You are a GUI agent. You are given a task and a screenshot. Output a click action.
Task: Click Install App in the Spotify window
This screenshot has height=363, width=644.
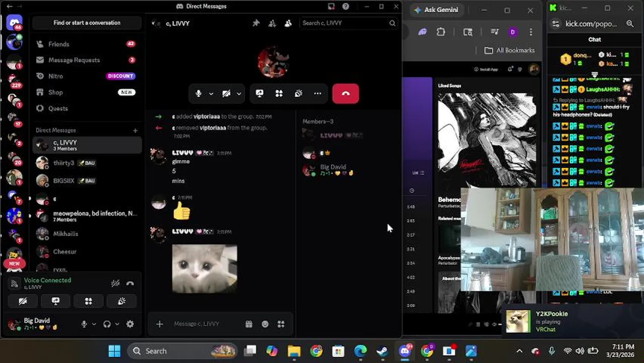486,69
